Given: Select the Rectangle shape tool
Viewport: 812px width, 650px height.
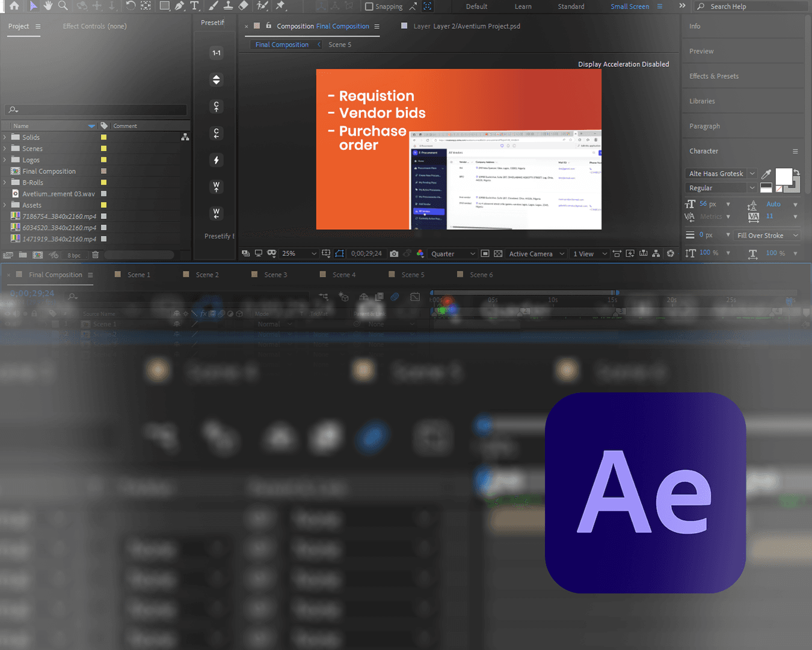Looking at the screenshot, I should tap(164, 5).
